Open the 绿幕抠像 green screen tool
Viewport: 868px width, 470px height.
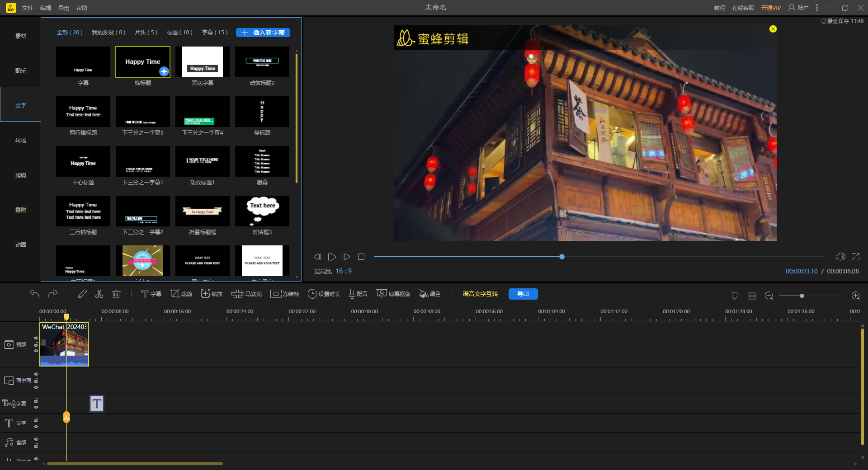coord(393,294)
